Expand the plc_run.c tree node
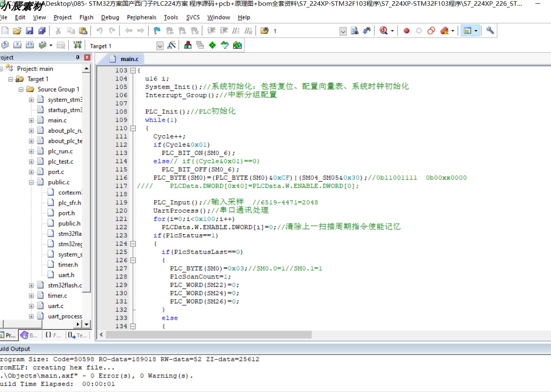551x392 pixels. coord(31,151)
